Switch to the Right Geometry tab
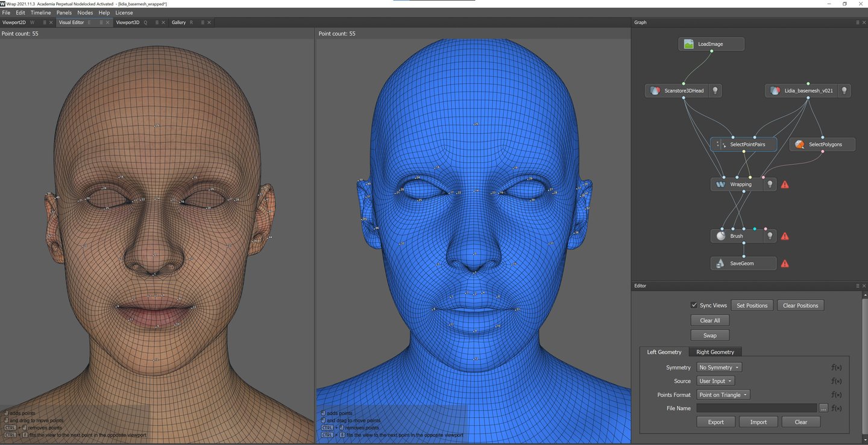 715,352
